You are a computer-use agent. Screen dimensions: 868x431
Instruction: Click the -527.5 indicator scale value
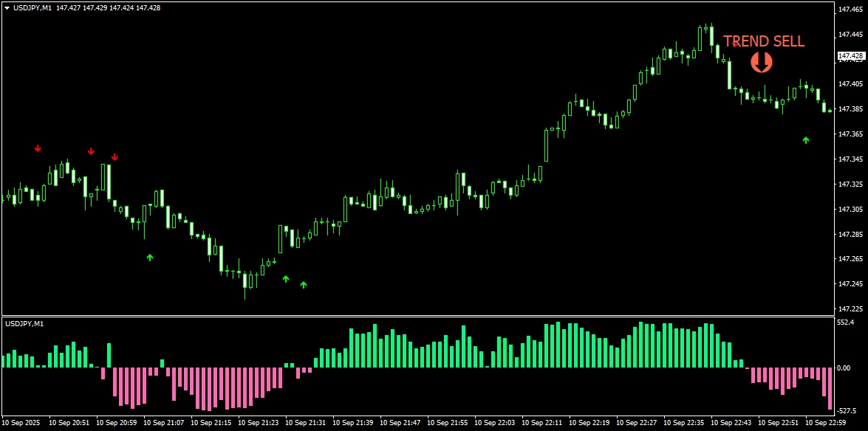[x=848, y=410]
